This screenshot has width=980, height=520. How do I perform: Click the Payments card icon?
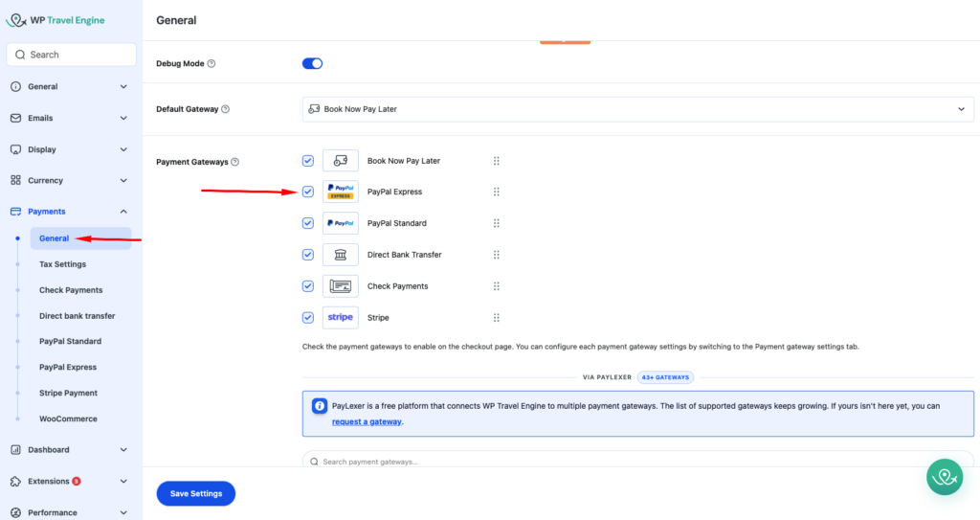coord(15,212)
